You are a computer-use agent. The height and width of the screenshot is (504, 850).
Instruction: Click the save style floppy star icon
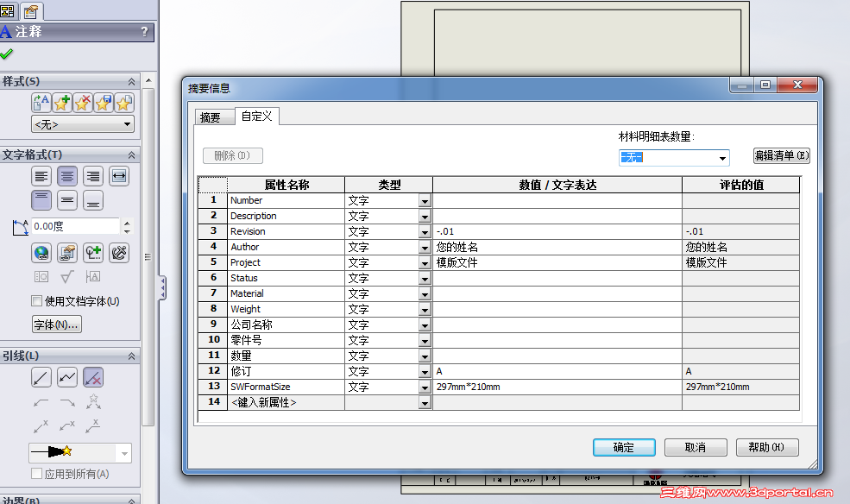tap(103, 103)
